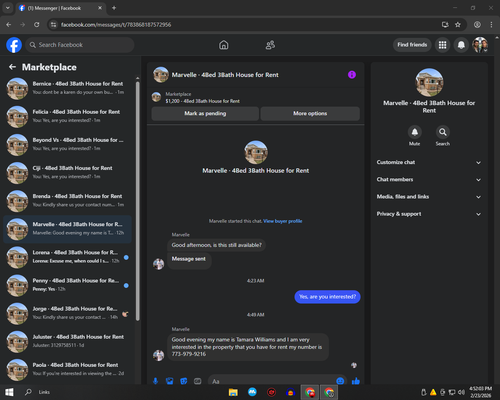This screenshot has height=400, width=500.
Task: Click the browser back arrow
Action: (x=9, y=25)
